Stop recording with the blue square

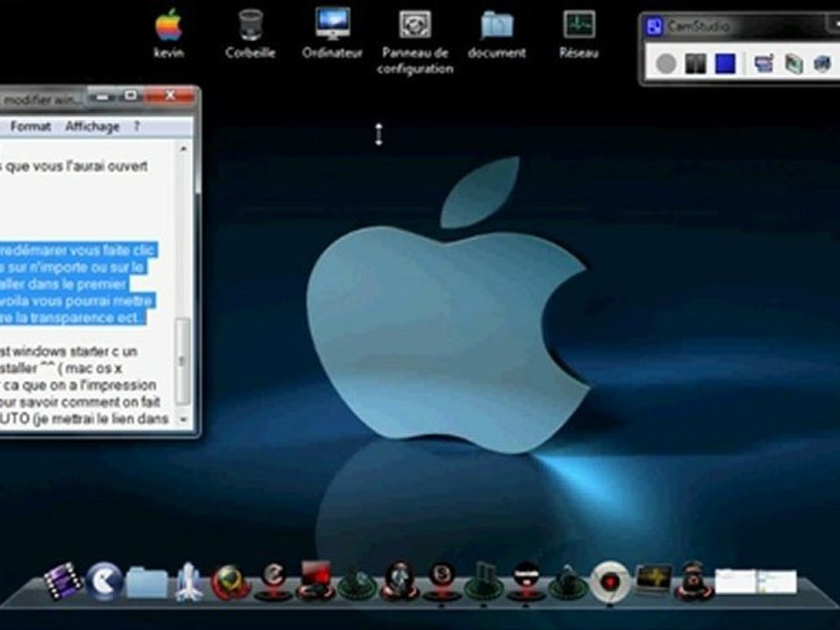tap(724, 64)
